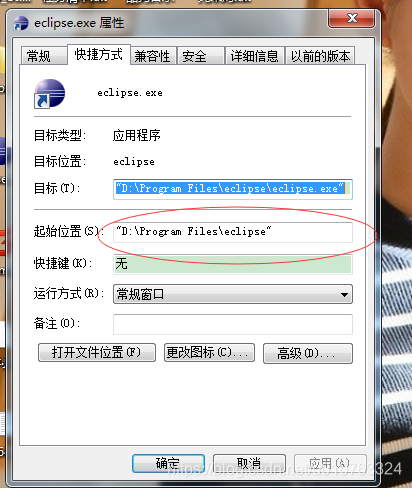Expand the 运行方式 dropdown arrow
The width and height of the screenshot is (412, 488).
[344, 295]
